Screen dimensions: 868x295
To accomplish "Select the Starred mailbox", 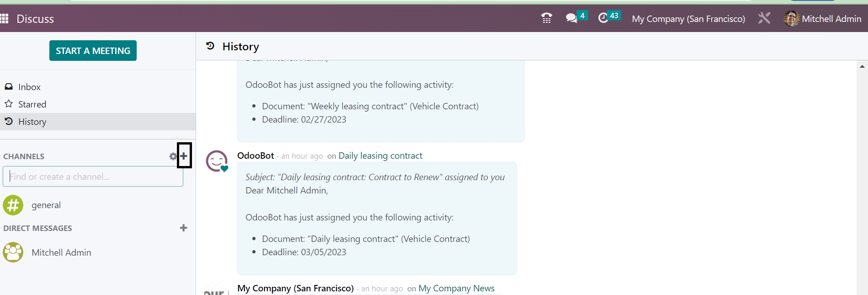I will tap(32, 104).
